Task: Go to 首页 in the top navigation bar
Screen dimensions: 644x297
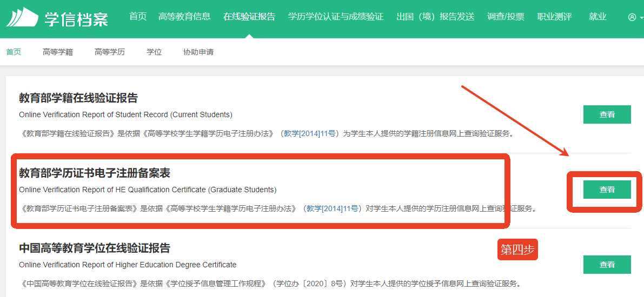Action: [x=138, y=17]
